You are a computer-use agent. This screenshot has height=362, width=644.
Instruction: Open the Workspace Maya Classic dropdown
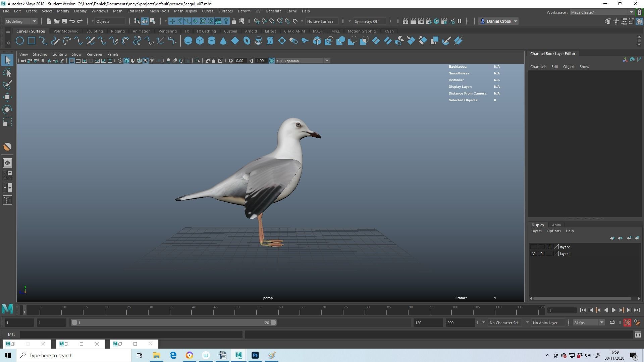point(602,12)
